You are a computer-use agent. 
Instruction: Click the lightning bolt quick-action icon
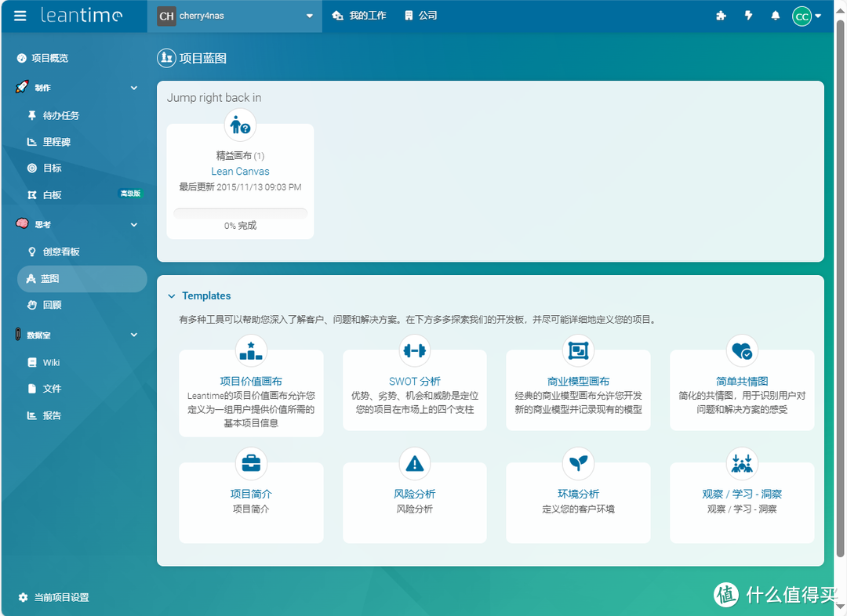[x=748, y=15]
